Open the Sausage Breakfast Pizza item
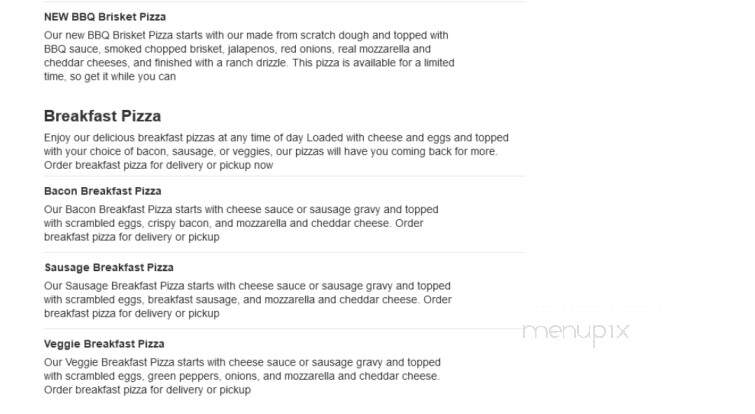This screenshot has height=414, width=755. [109, 268]
